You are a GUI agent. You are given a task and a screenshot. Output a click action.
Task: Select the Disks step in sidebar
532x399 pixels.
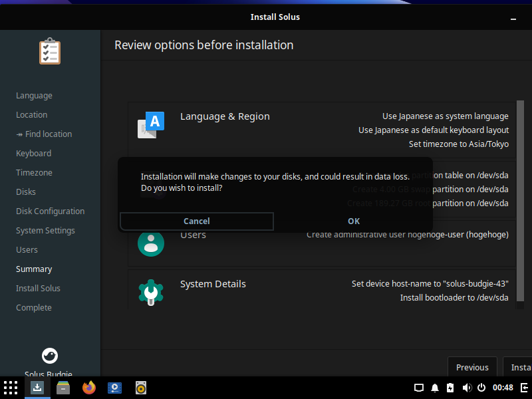coord(26,192)
